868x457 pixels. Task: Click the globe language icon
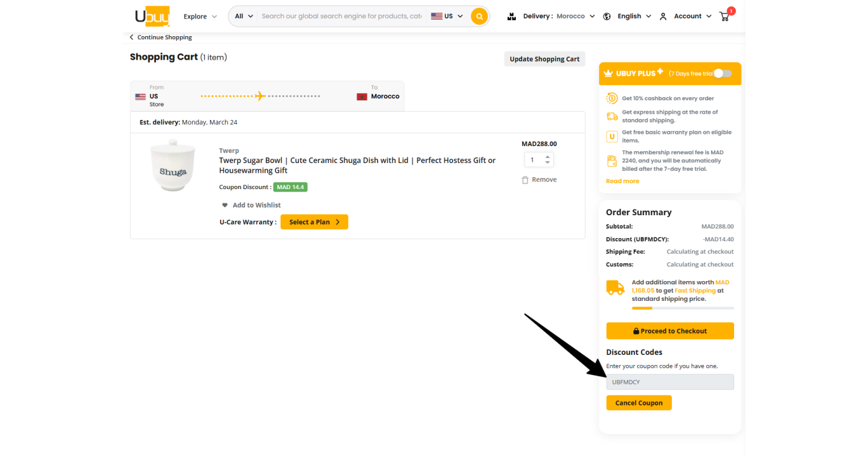click(x=607, y=17)
